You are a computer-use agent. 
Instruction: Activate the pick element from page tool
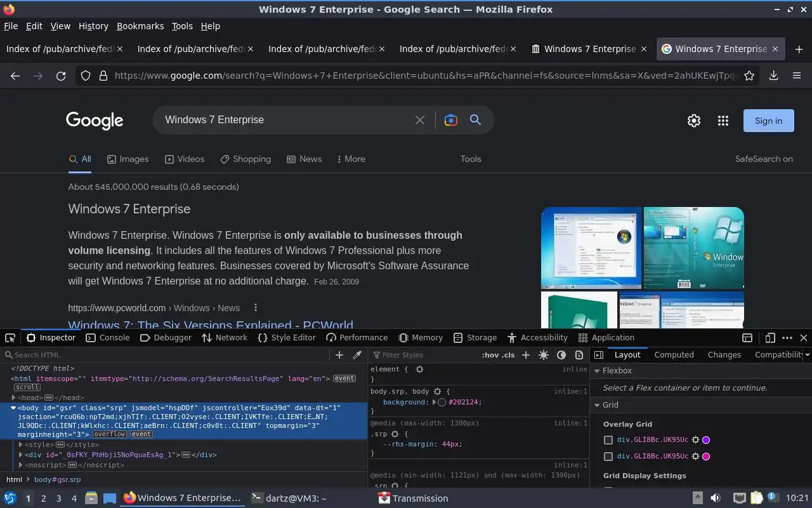(10, 338)
